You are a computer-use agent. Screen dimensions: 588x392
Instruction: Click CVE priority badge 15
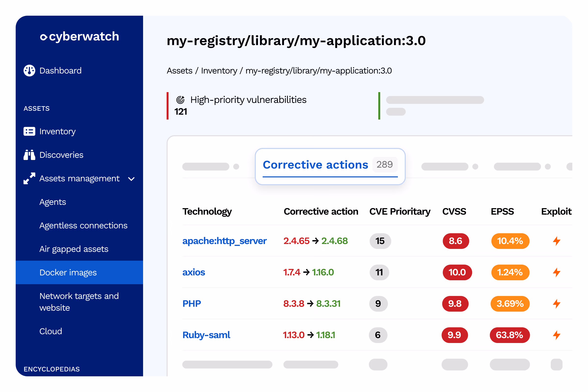point(380,241)
